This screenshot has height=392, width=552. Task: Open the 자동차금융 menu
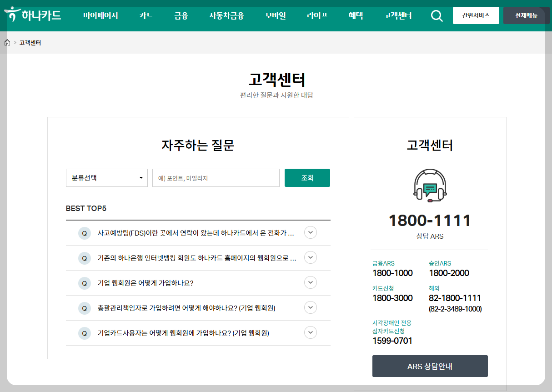pos(226,15)
